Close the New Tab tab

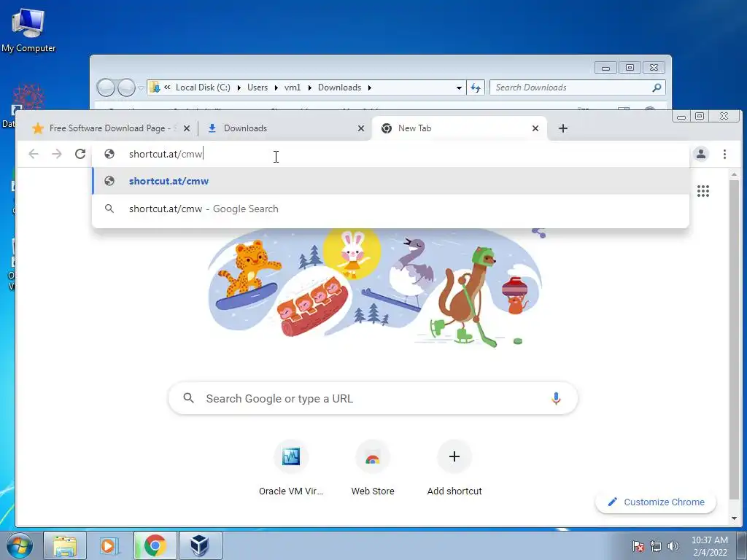tap(535, 128)
